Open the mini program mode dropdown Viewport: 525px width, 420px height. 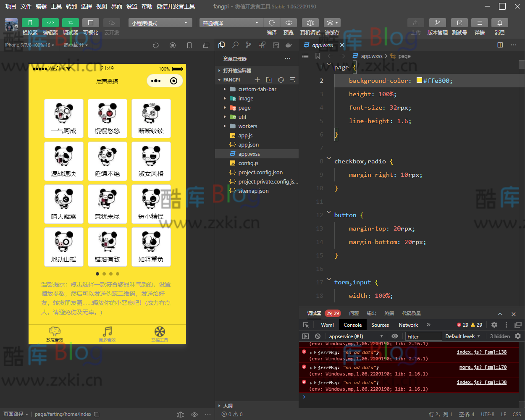click(x=160, y=23)
